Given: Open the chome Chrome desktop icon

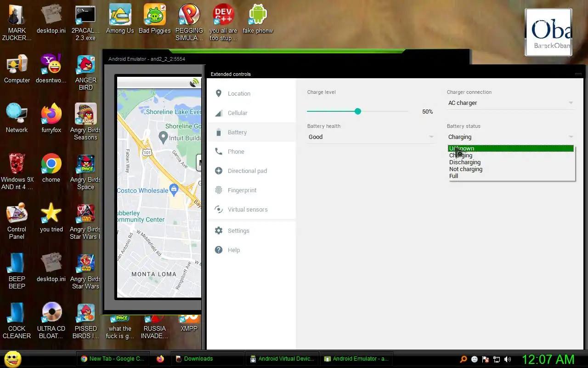Looking at the screenshot, I should [x=51, y=164].
